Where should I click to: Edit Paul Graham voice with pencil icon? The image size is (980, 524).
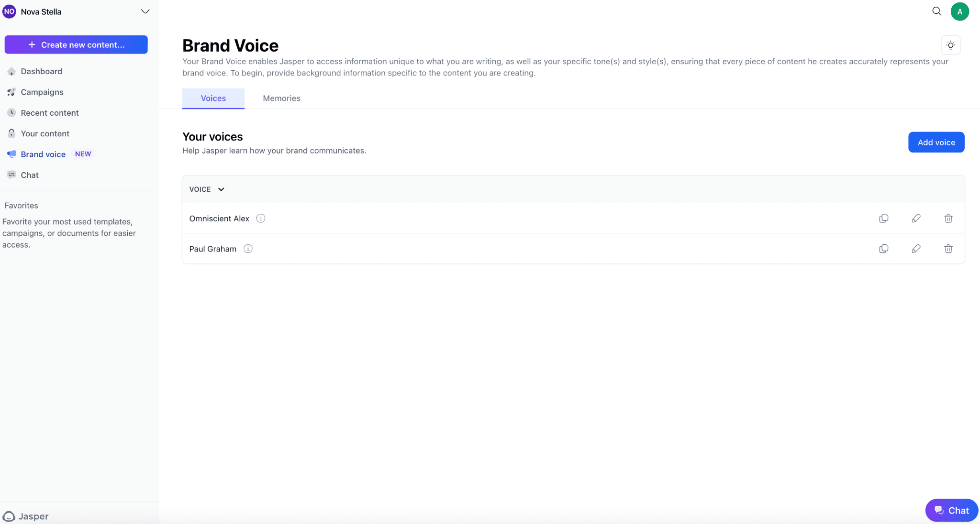pyautogui.click(x=916, y=249)
